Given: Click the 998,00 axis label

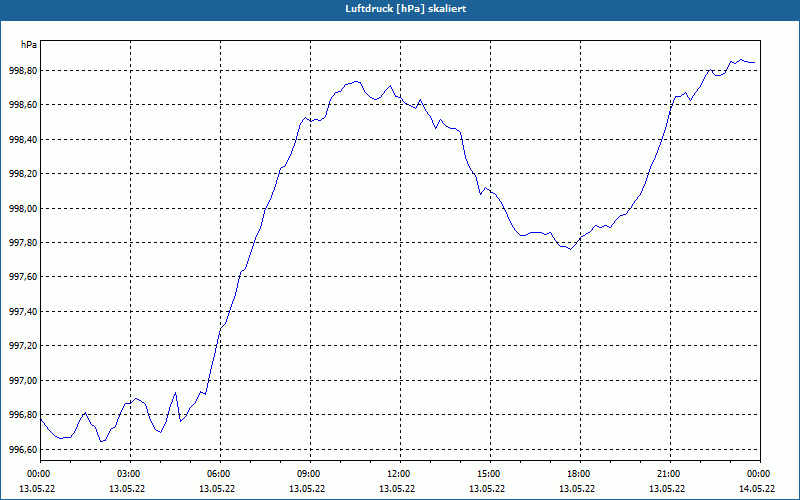Looking at the screenshot, I should pyautogui.click(x=23, y=208).
